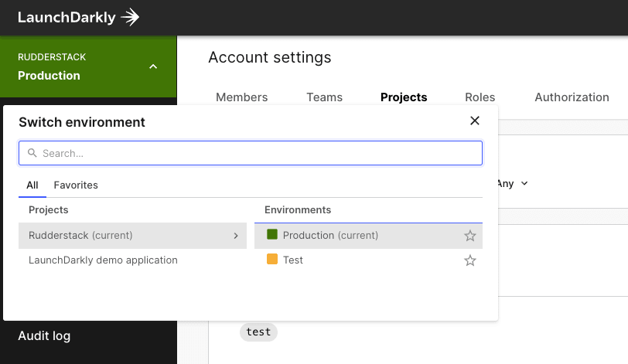Choose the Production (current) environment
628x364 pixels.
368,236
